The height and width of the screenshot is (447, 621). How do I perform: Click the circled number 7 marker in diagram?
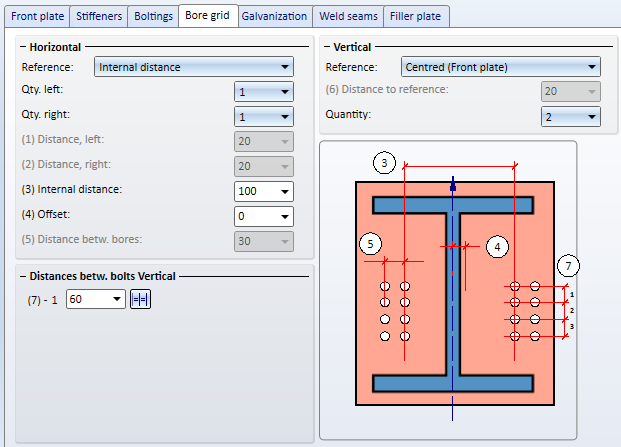568,266
